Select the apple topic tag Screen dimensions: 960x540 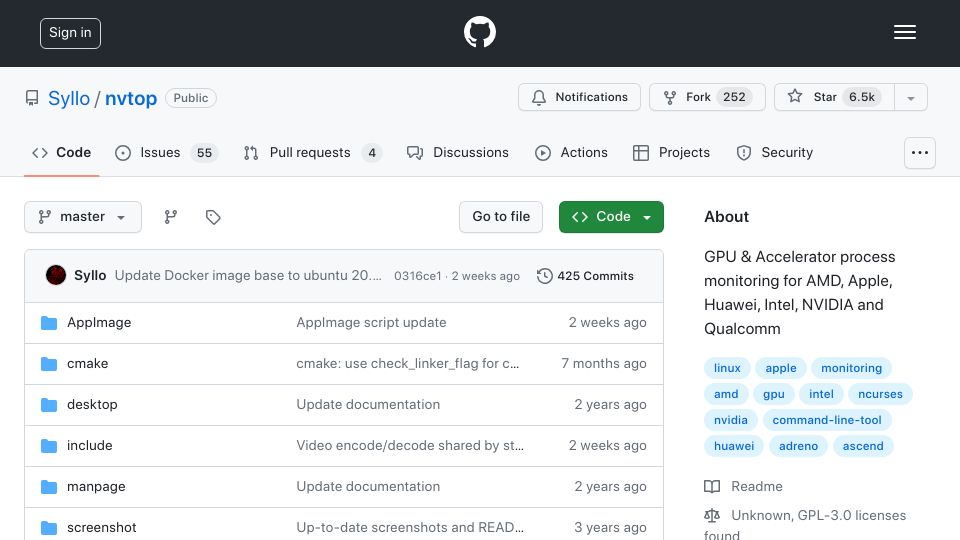[x=781, y=368]
